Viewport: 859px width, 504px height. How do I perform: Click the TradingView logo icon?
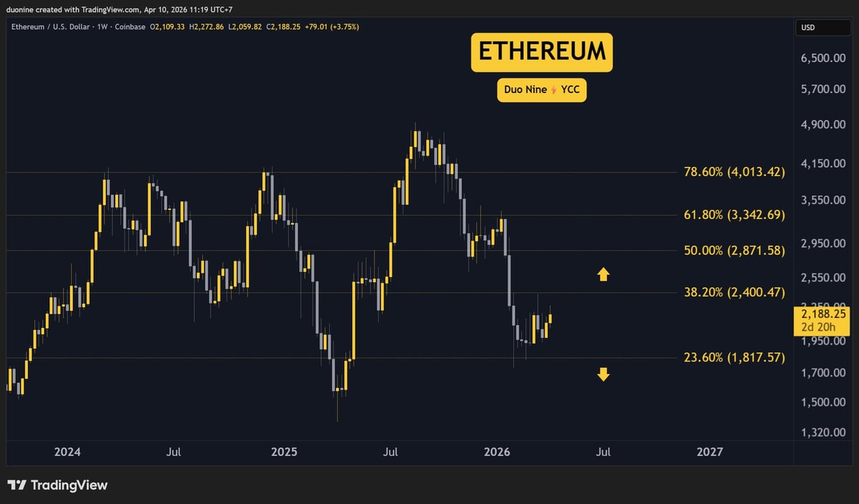click(17, 485)
